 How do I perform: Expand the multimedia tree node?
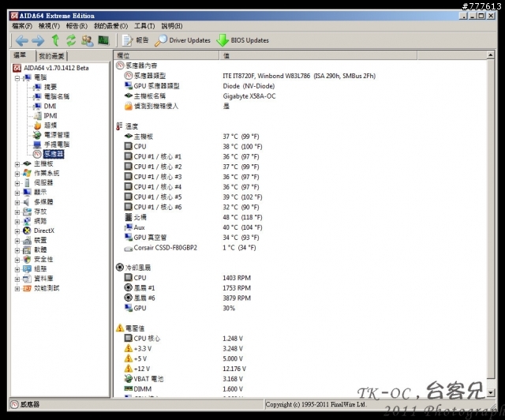(17, 202)
